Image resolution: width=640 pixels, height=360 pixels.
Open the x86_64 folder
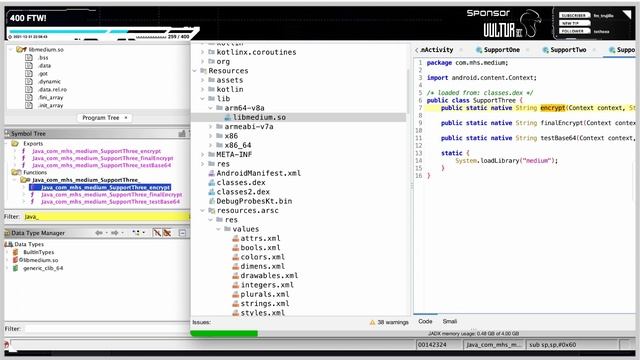(238, 145)
